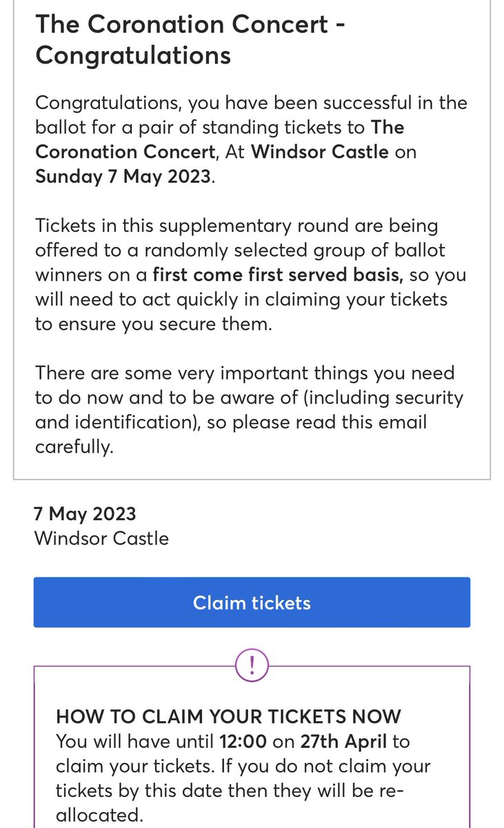Tap the blue Claim tickets button
Screen dimensions: 504x828
tap(252, 602)
